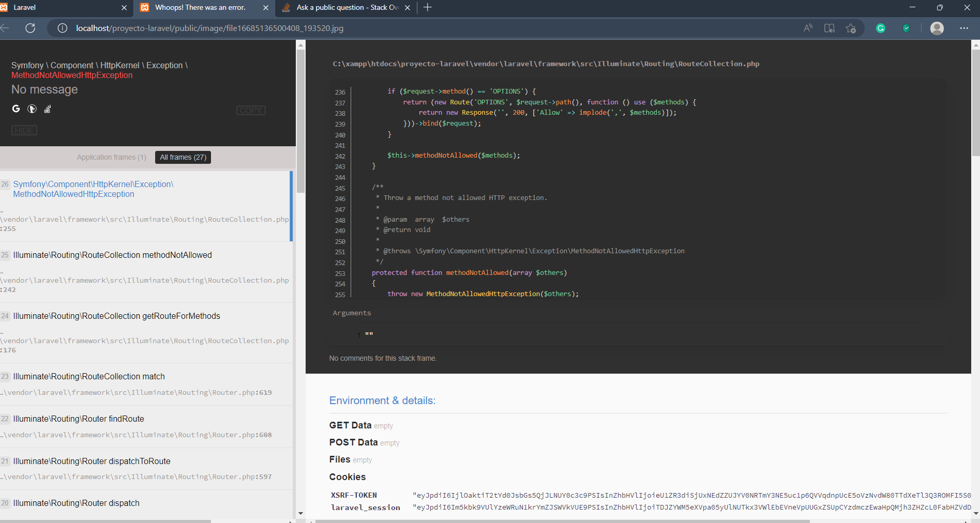980x523 pixels.
Task: Switch to All frames (27) tab
Action: coord(183,157)
